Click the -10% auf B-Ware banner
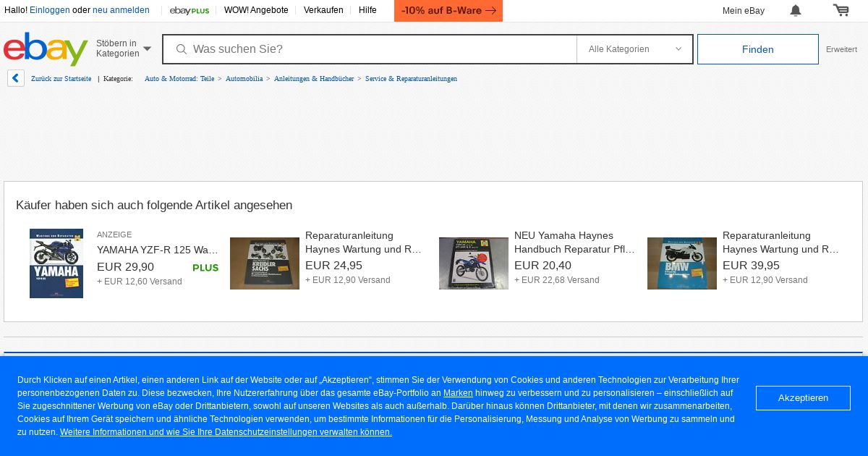Screen dimensions: 868x456 point(448,11)
